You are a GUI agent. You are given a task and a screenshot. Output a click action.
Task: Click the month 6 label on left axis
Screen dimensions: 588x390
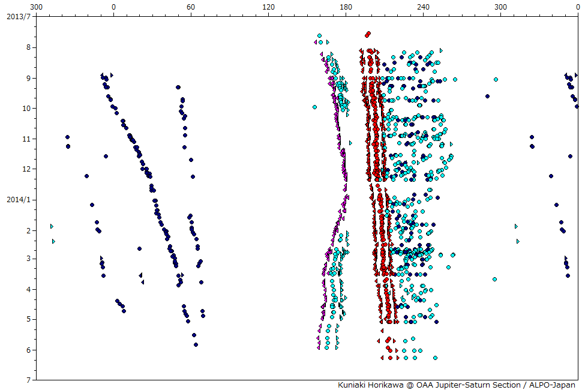[x=28, y=350]
